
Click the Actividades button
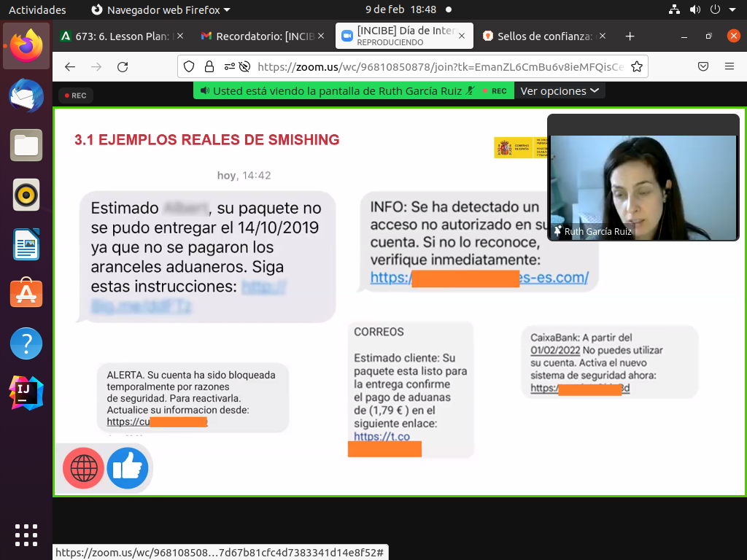click(x=37, y=9)
